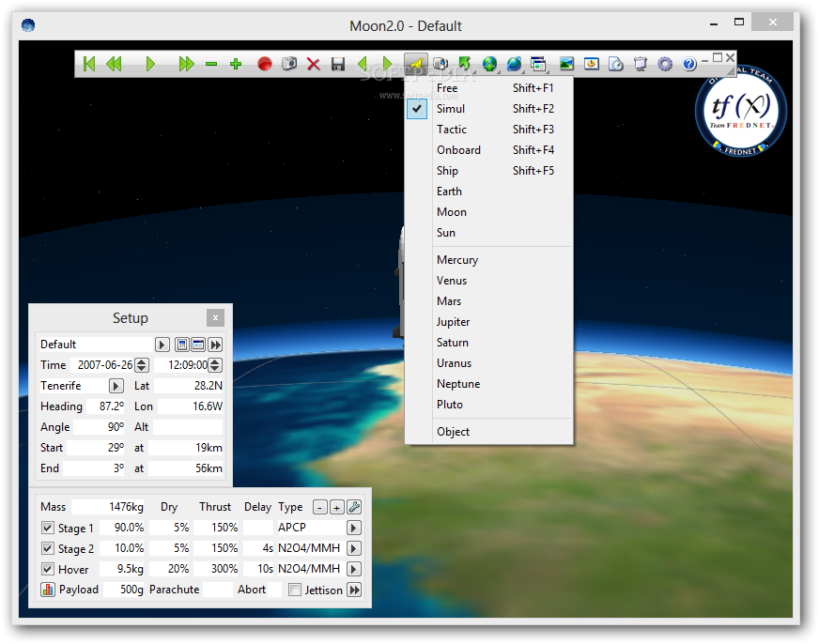Click the green minus icon in toolbar
This screenshot has height=644, width=819.
tap(211, 64)
